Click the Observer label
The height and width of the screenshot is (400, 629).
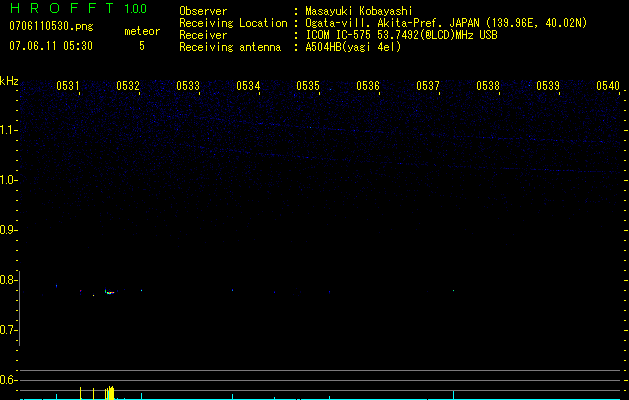pyautogui.click(x=203, y=11)
